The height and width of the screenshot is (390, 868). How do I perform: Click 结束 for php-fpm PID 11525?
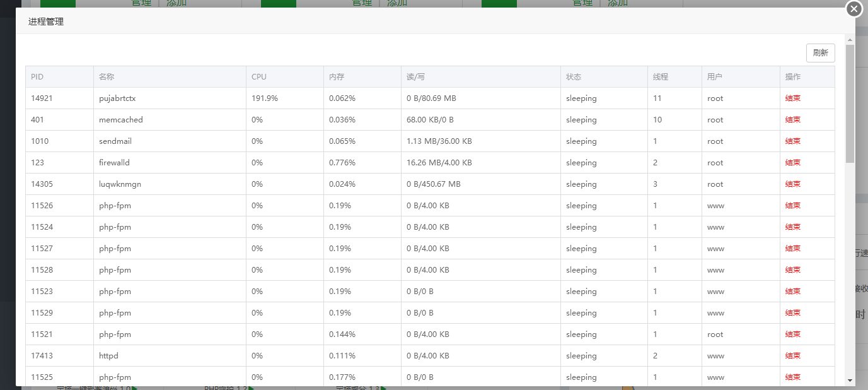tap(793, 377)
